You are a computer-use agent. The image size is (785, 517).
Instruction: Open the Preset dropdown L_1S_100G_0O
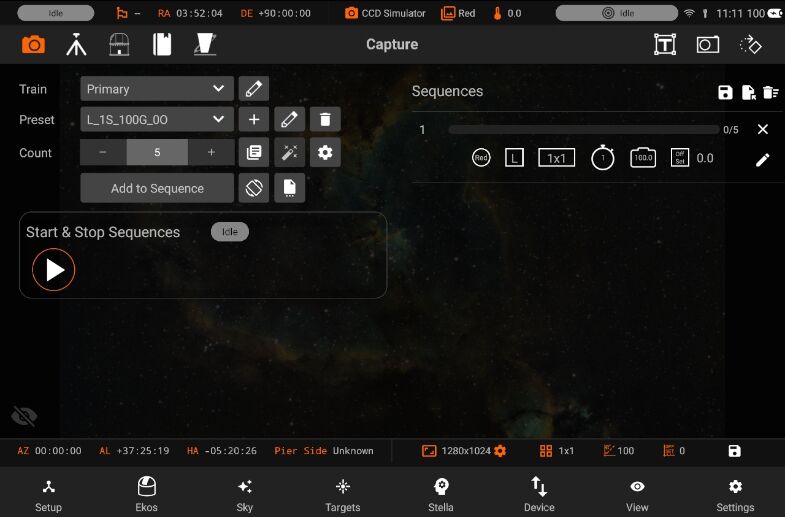157,119
